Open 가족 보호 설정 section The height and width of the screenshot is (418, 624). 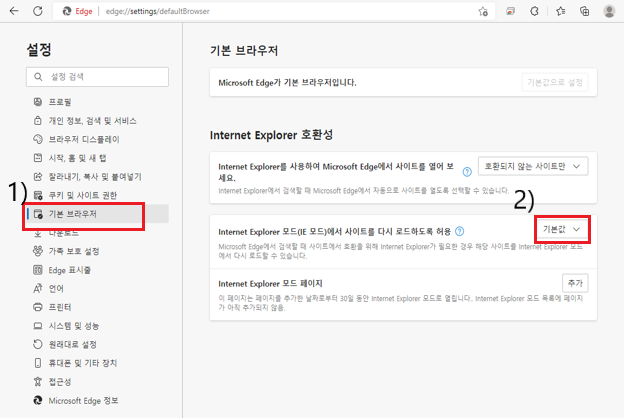click(98, 251)
